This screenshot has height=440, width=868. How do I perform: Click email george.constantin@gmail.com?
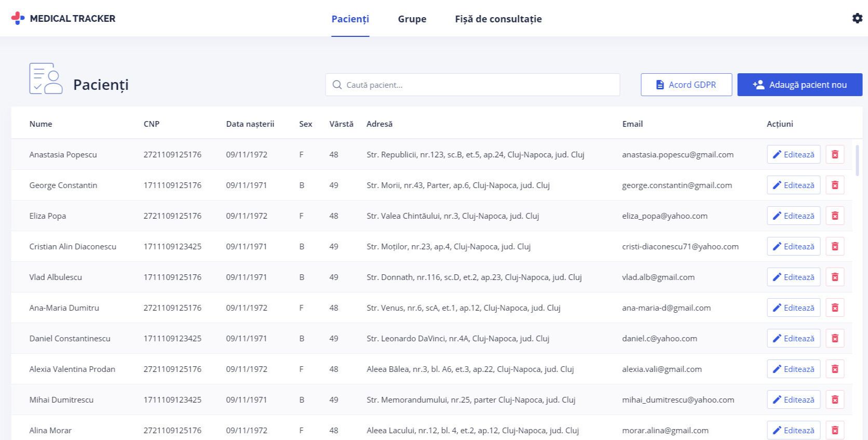[677, 185]
